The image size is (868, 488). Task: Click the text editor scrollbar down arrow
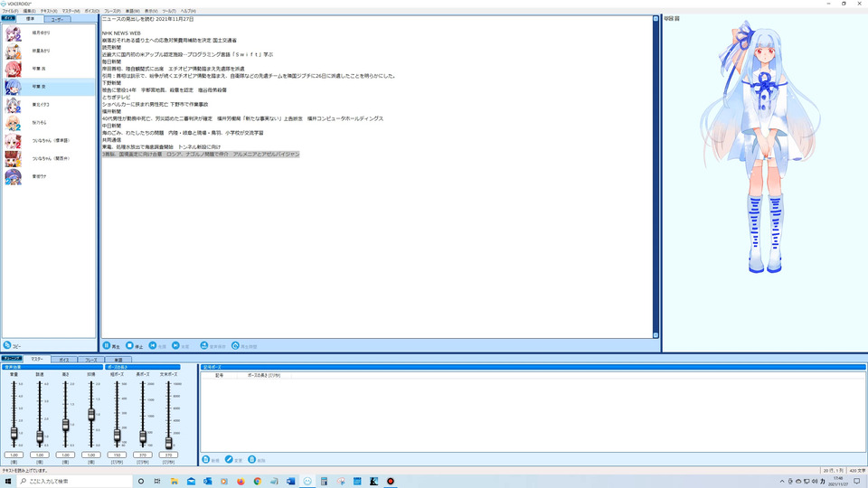(656, 334)
